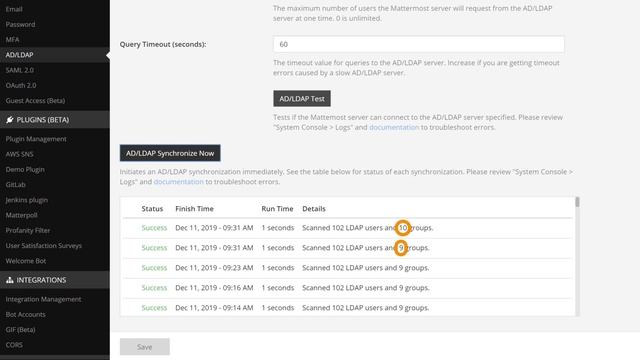Open GitLab plugin settings

coord(16,184)
